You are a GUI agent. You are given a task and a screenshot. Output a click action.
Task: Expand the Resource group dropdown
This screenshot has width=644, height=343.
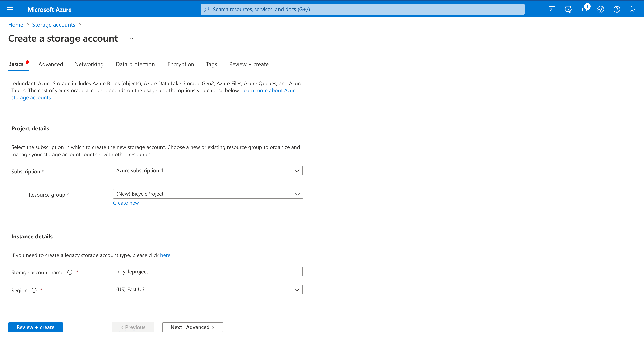(208, 194)
